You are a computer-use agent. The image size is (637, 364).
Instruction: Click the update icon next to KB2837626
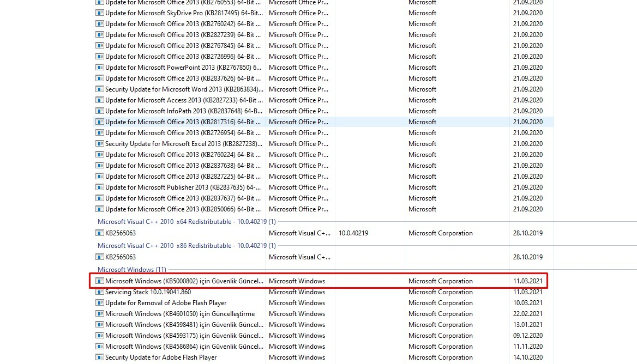coord(99,78)
